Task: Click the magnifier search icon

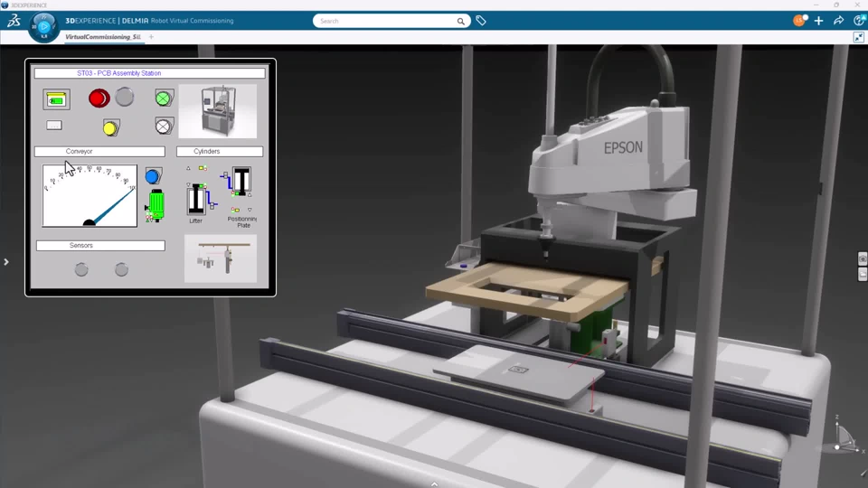Action: coord(460,21)
